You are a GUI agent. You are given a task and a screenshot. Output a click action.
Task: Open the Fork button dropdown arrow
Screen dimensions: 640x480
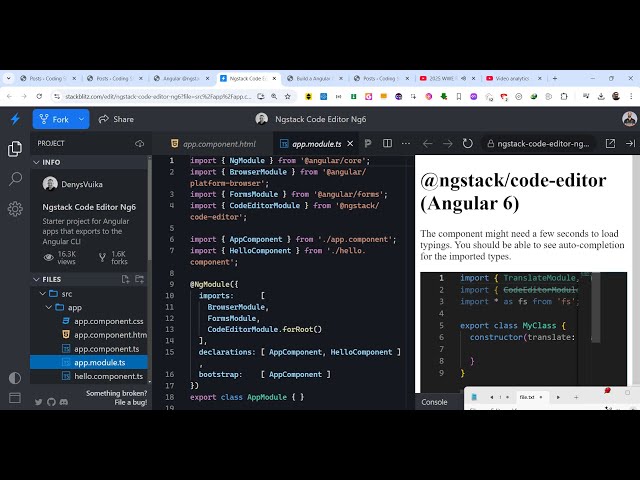[82, 119]
